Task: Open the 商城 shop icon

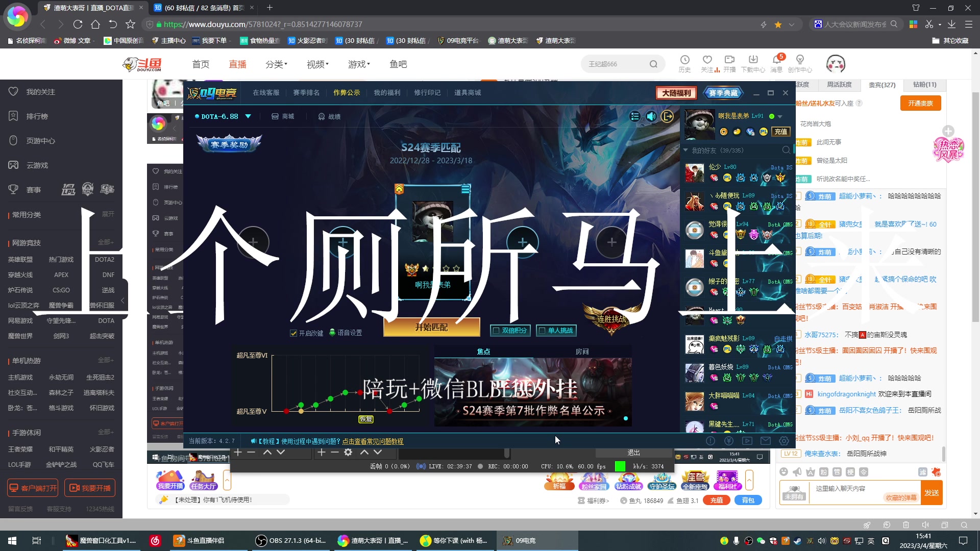Action: (x=283, y=116)
